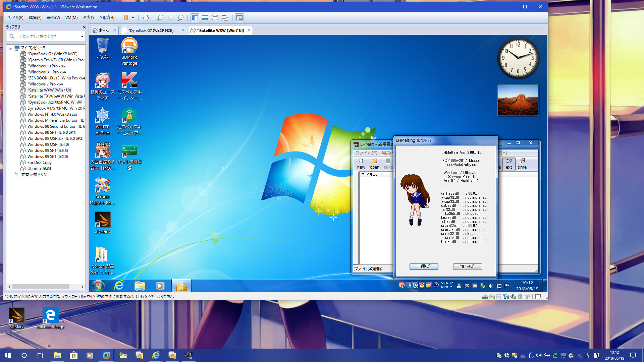The width and height of the screenshot is (644, 362).
Task: Open the タブ(T) menu
Action: click(89, 18)
